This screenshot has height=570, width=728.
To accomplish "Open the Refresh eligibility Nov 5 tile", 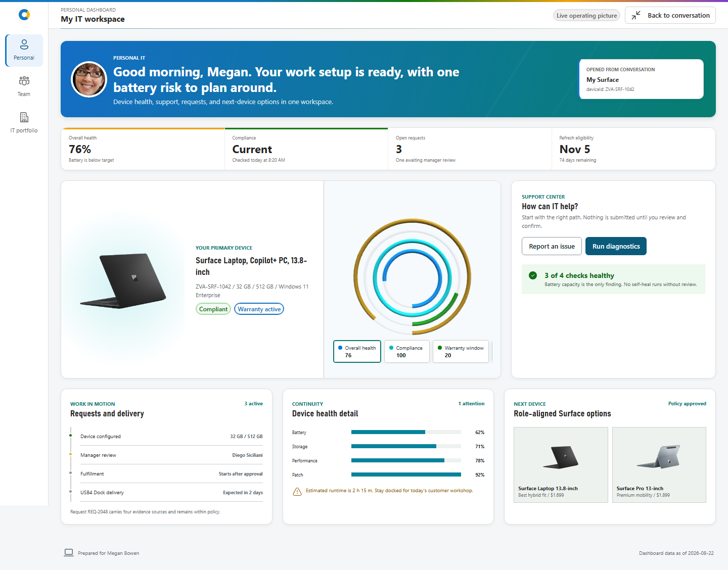I will (633, 149).
